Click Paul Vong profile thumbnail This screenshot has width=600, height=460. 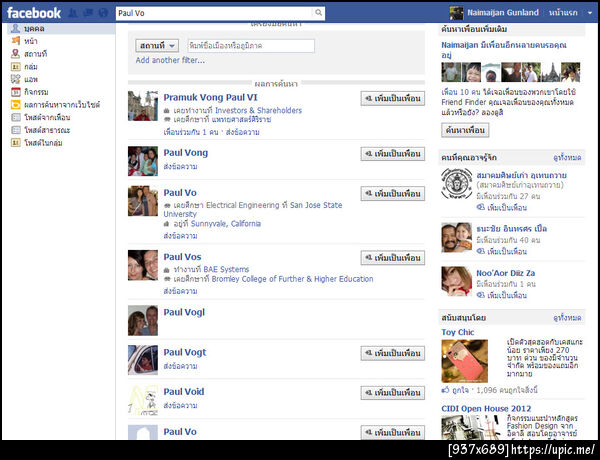pos(143,161)
